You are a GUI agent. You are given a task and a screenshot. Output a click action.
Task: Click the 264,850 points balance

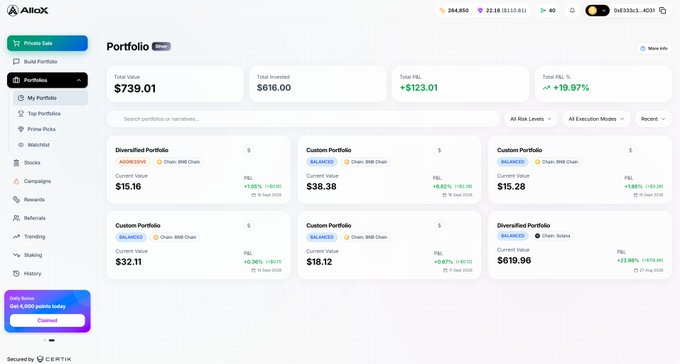[458, 10]
